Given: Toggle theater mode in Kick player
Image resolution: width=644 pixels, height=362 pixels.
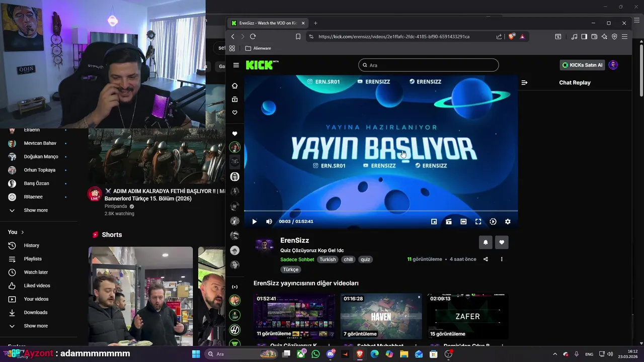Looking at the screenshot, I should point(463,222).
